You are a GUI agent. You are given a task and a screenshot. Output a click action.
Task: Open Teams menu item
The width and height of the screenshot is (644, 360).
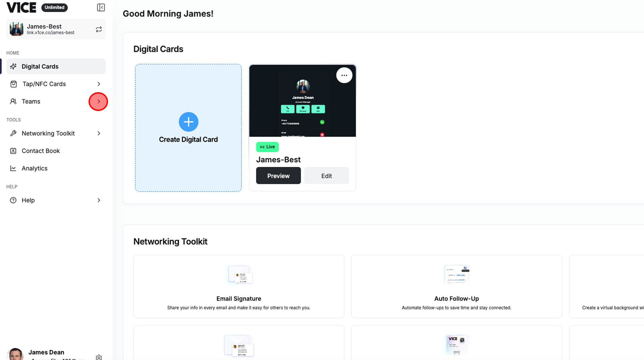(x=56, y=101)
